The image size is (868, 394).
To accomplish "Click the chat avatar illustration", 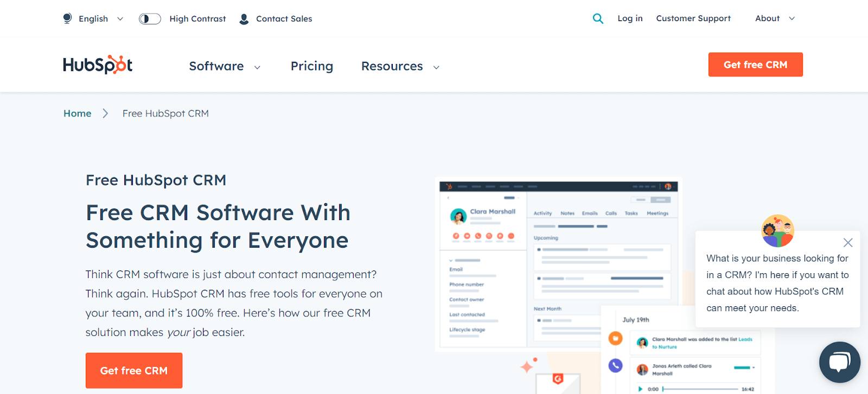I will click(777, 231).
